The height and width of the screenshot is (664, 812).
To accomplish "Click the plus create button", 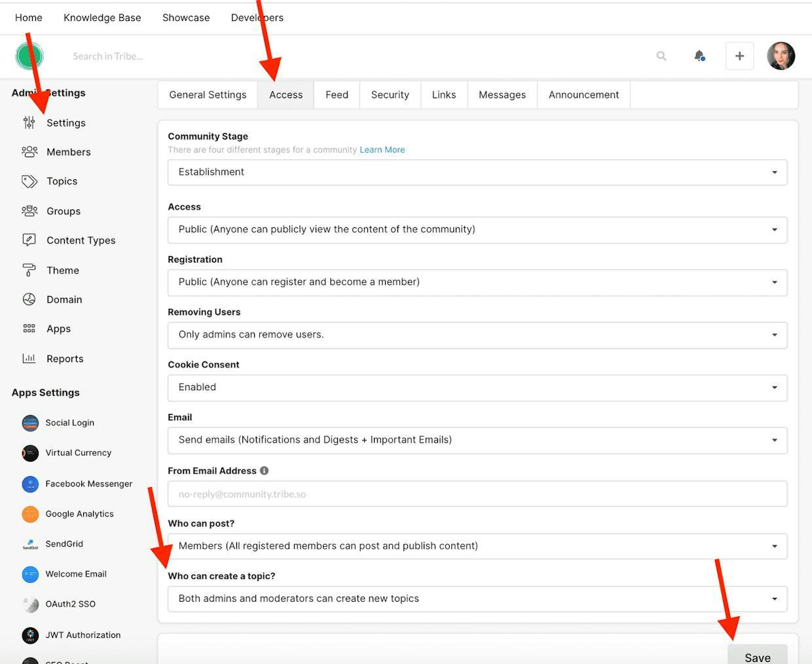I will [x=739, y=56].
